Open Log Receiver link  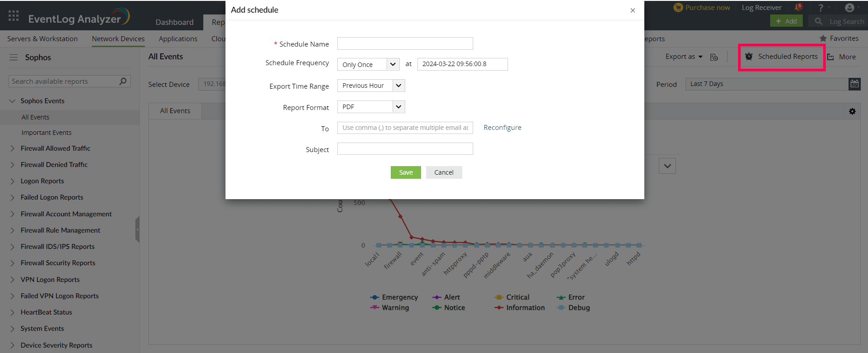[x=762, y=8]
